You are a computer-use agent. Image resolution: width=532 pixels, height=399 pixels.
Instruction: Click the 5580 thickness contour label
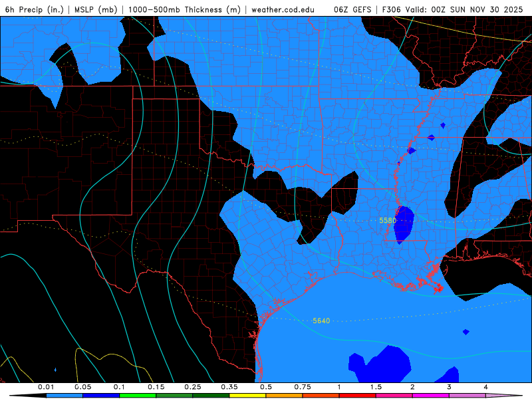pos(388,221)
